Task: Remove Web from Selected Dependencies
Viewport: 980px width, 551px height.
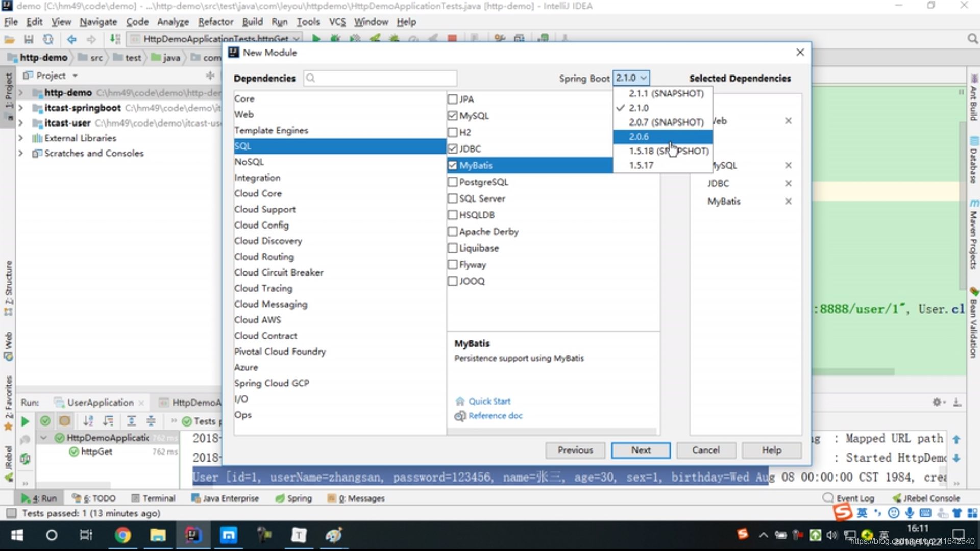Action: [788, 121]
